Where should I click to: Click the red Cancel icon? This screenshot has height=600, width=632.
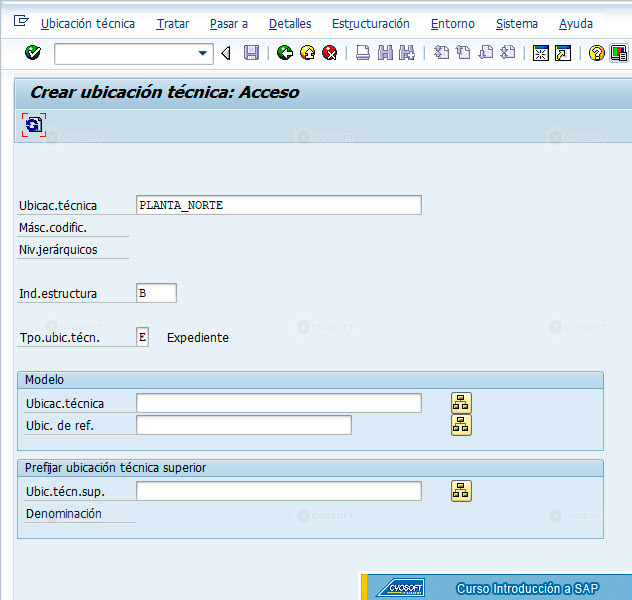(330, 53)
